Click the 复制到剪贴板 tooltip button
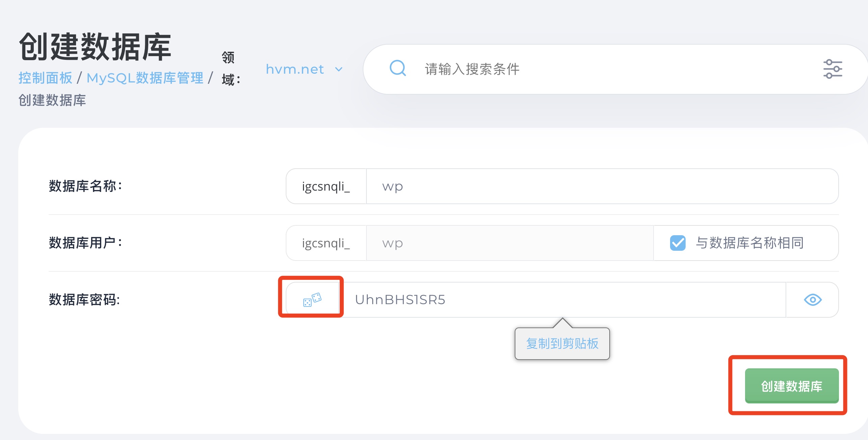The height and width of the screenshot is (440, 868). coord(562,344)
